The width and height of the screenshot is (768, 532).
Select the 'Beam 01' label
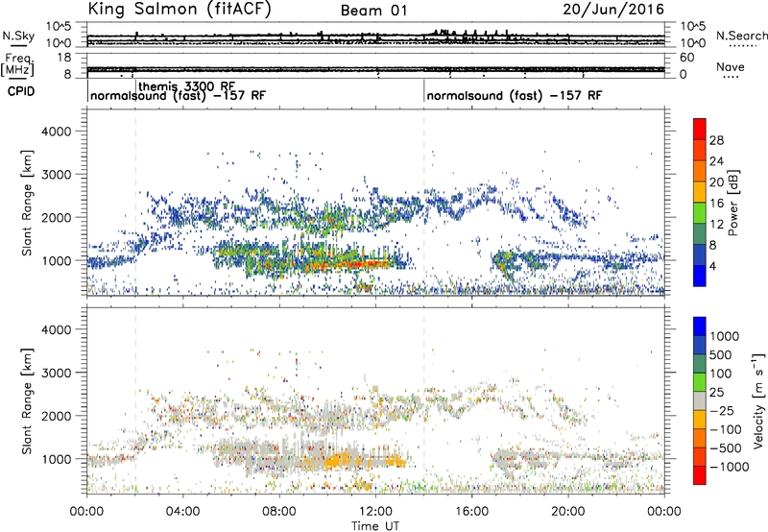374,11
